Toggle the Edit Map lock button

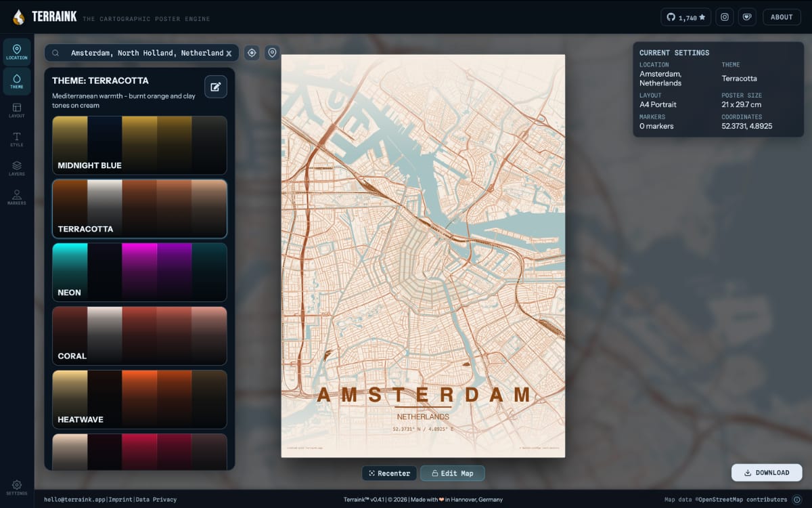point(452,473)
